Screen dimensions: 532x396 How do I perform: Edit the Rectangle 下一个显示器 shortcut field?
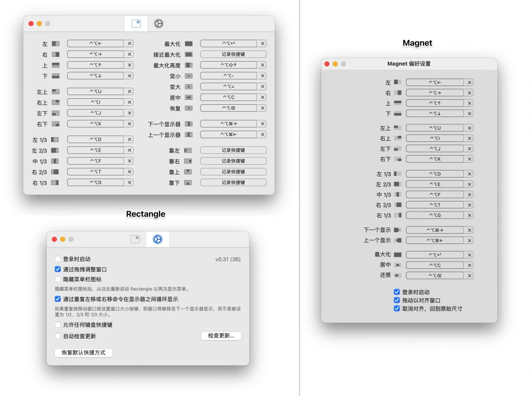pos(229,124)
